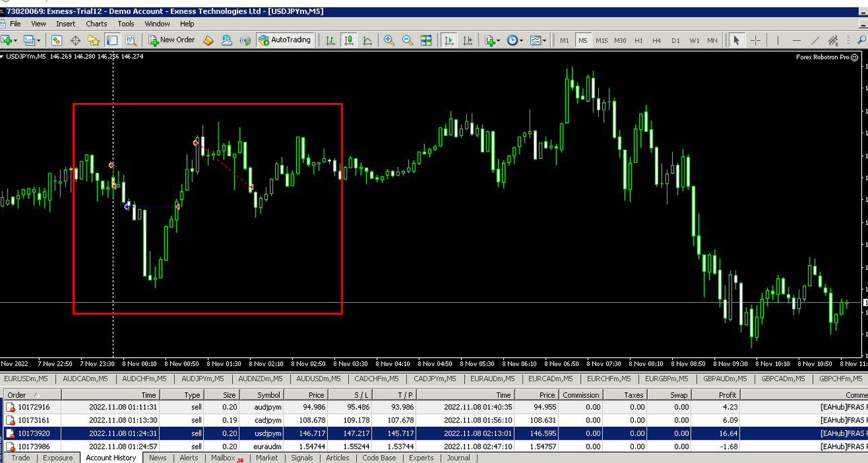Click the triangle before USDJPYm,M5 chart label
The image size is (868, 463).
pyautogui.click(x=3, y=57)
